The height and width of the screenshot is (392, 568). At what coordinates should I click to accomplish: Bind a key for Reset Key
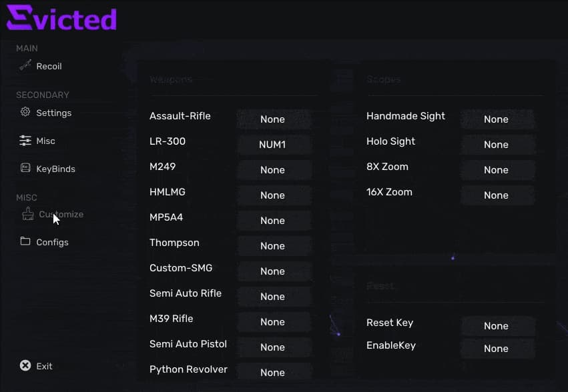pyautogui.click(x=497, y=326)
